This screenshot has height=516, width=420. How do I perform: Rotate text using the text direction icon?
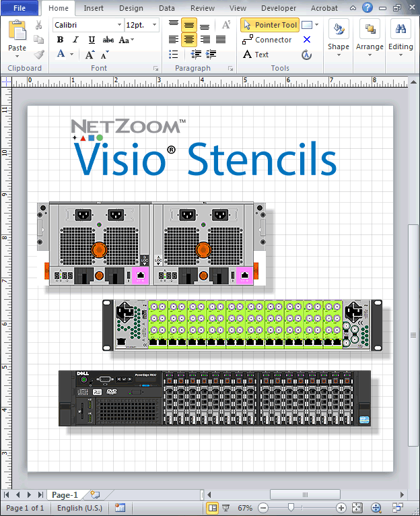[x=226, y=25]
